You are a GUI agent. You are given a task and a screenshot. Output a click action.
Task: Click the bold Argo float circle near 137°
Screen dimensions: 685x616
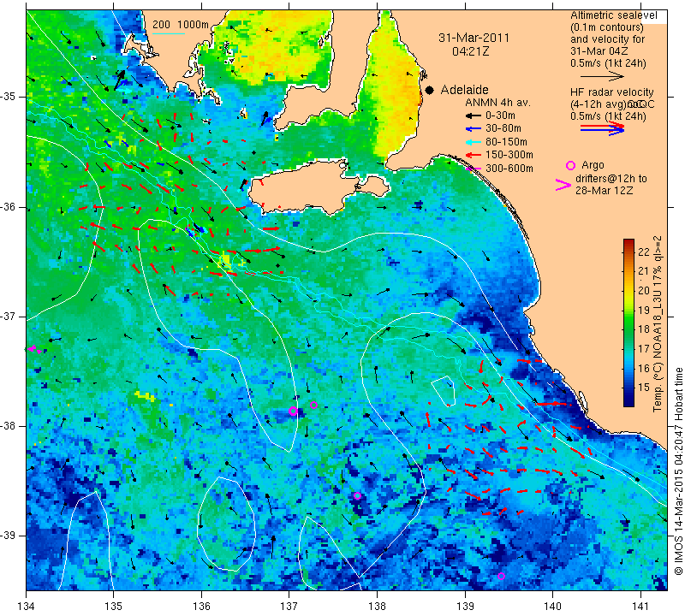(x=293, y=411)
